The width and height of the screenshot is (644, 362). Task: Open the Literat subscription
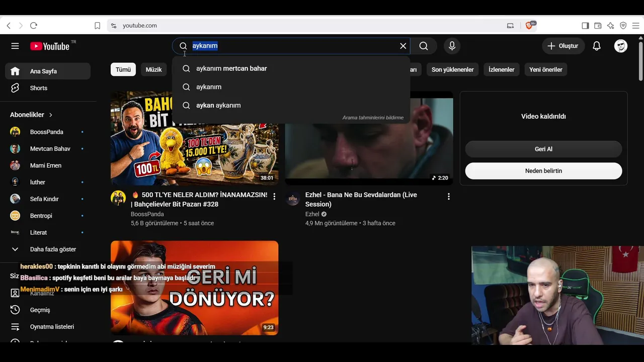point(48,233)
